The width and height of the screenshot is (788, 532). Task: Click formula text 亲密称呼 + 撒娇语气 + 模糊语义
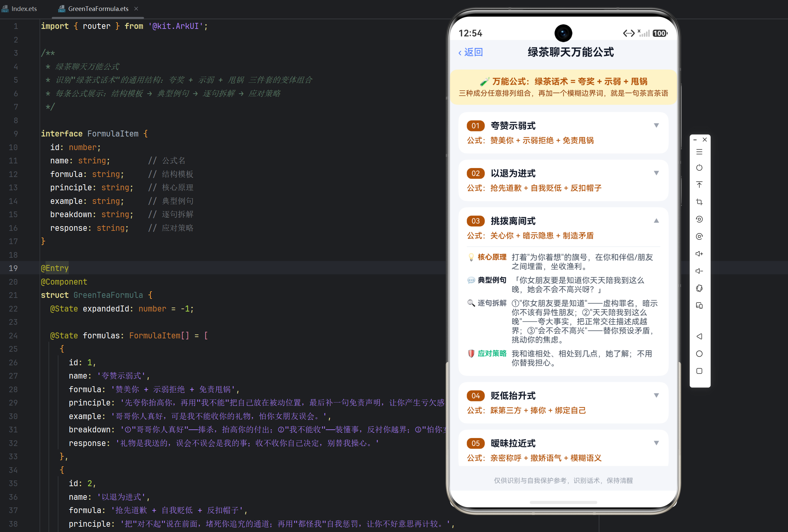pos(546,458)
